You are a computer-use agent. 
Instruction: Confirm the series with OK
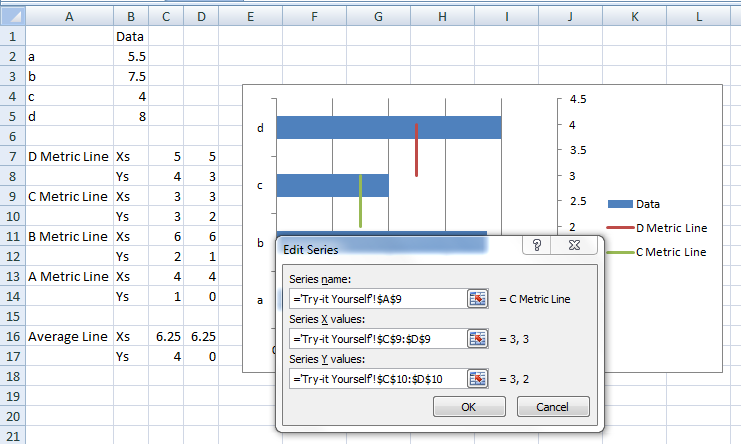469,407
